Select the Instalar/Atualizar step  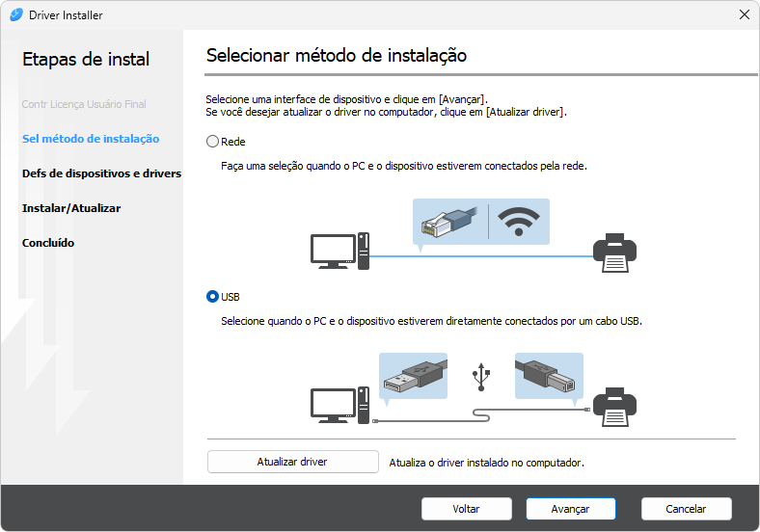71,208
